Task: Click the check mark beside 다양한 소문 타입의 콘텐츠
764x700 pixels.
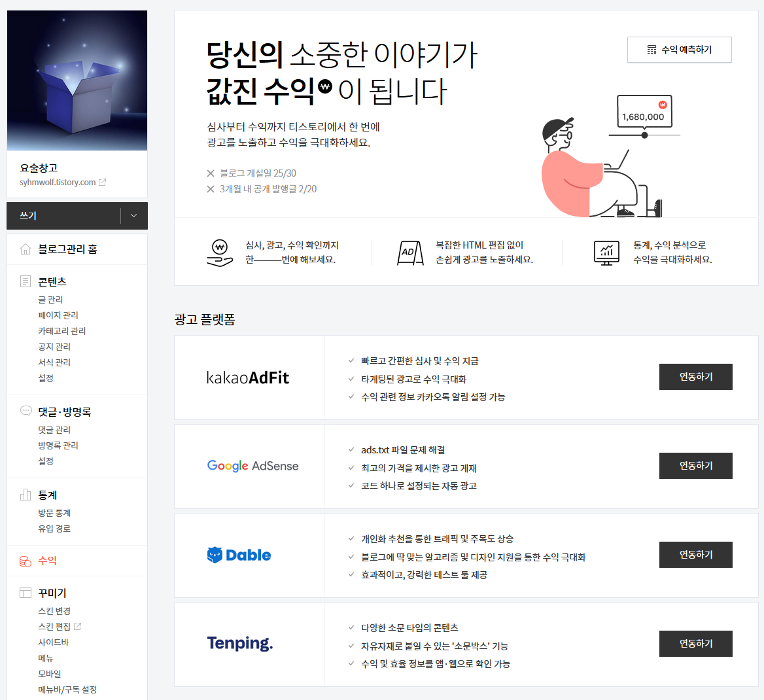Action: pyautogui.click(x=351, y=627)
